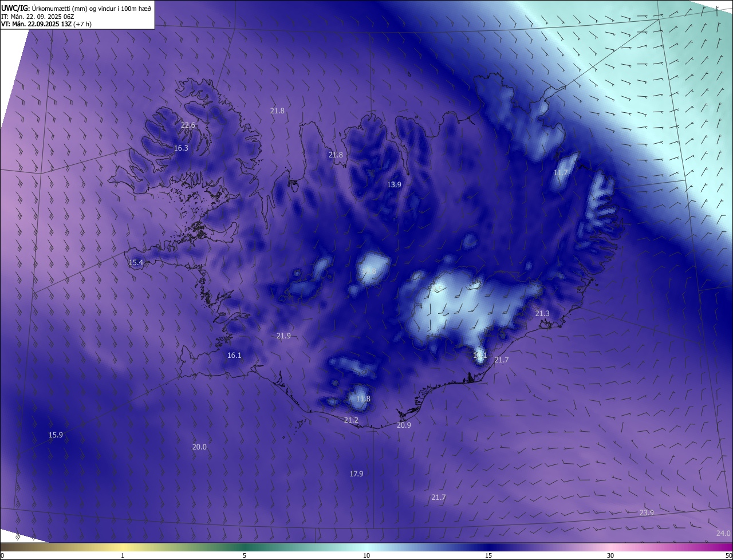
Task: Click the 15.4 value label
Action: [136, 262]
